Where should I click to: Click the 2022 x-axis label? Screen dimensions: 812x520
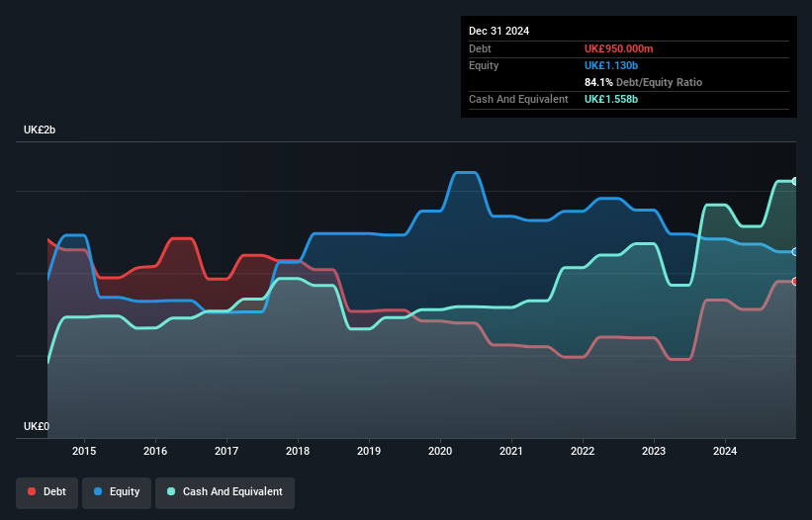(583, 451)
